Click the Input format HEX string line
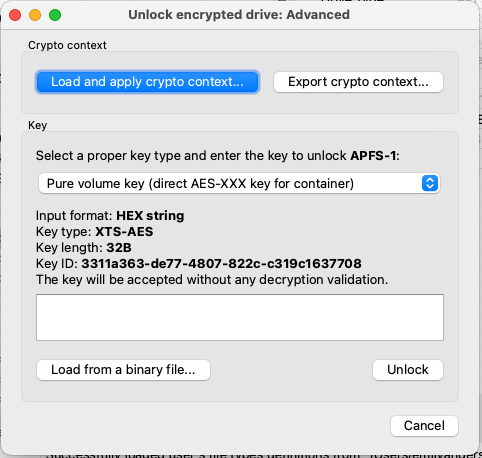Image resolution: width=482 pixels, height=458 pixels. (x=110, y=216)
